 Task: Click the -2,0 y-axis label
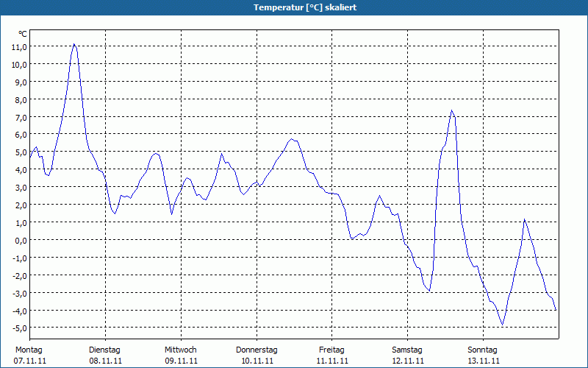[20, 276]
